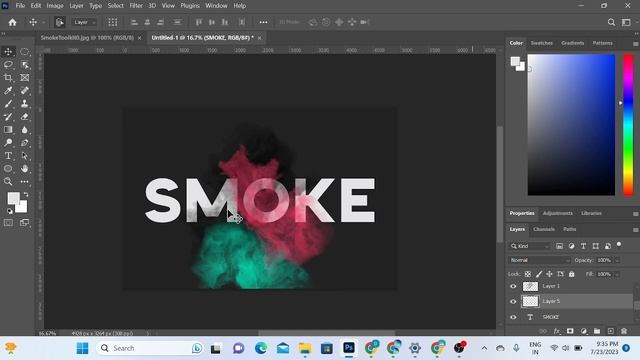The image size is (640, 360).
Task: Open the Auto-Select Layer dropdown
Action: coord(84,22)
